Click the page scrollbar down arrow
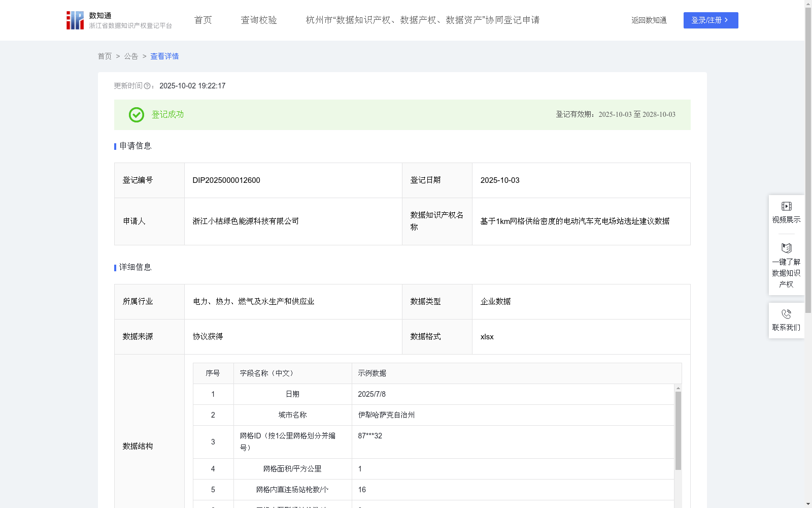Image resolution: width=812 pixels, height=508 pixels. [x=808, y=504]
